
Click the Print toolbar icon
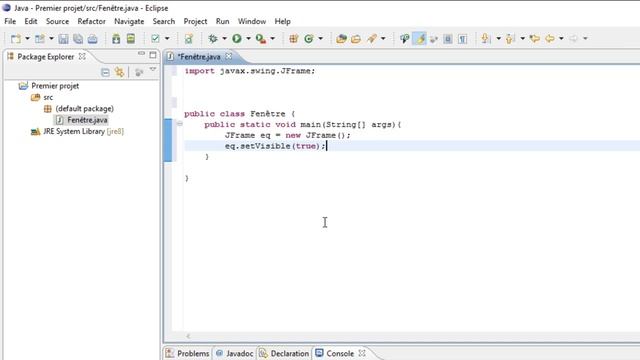(93, 39)
